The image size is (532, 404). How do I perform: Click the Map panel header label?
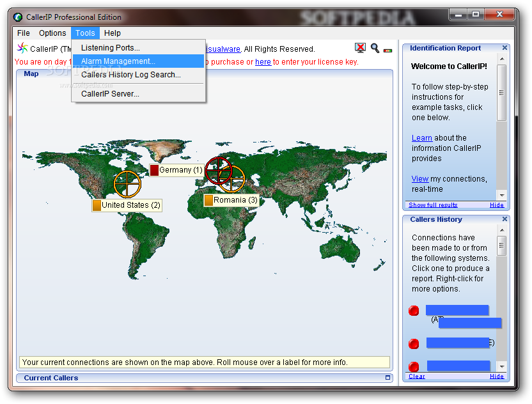click(x=31, y=74)
